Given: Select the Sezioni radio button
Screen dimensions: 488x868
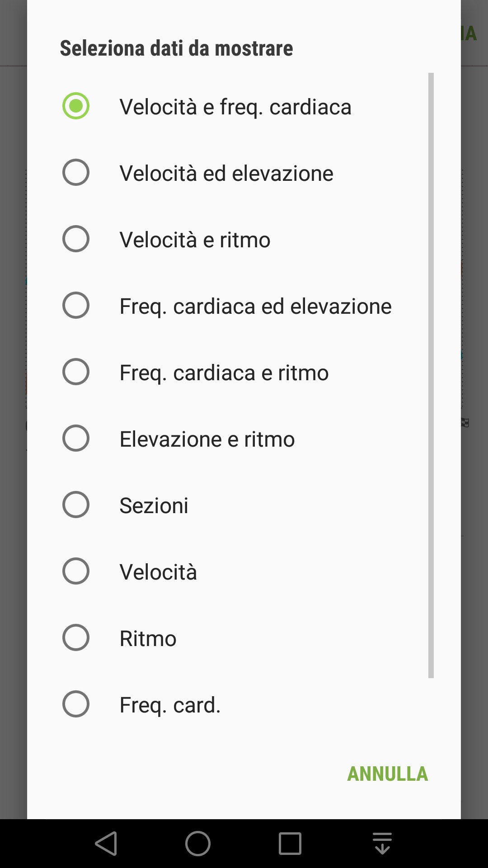Looking at the screenshot, I should (76, 505).
